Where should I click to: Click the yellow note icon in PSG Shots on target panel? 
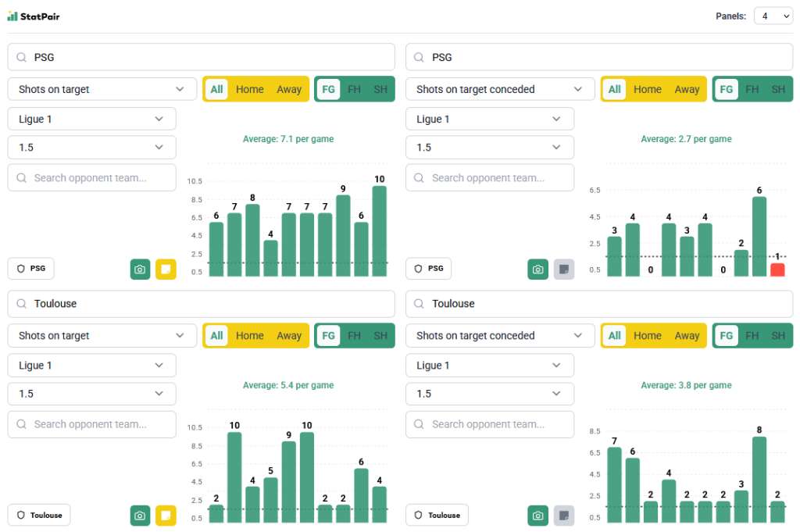166,269
